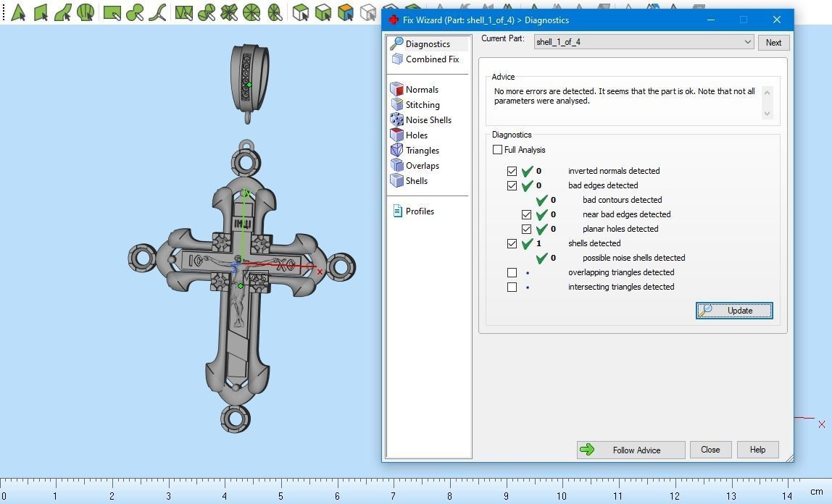Go to the Noise Shells section
832x504 pixels.
pyautogui.click(x=428, y=119)
